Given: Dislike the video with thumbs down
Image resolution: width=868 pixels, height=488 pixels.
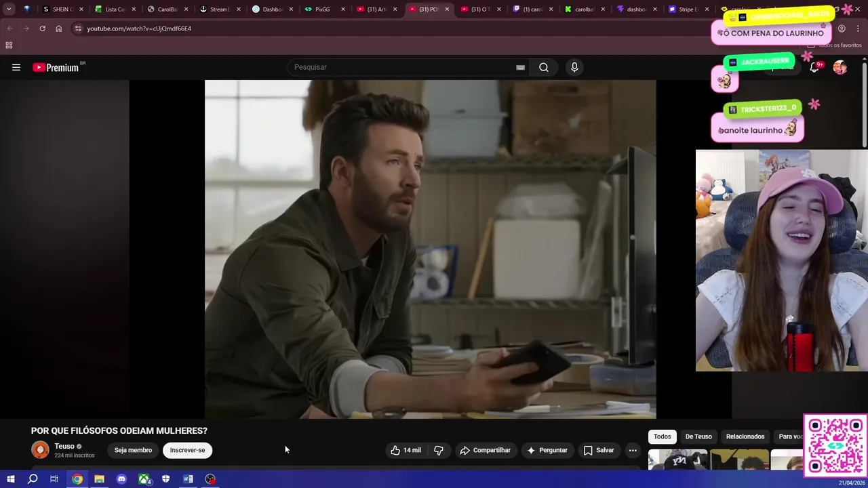Looking at the screenshot, I should (x=439, y=450).
